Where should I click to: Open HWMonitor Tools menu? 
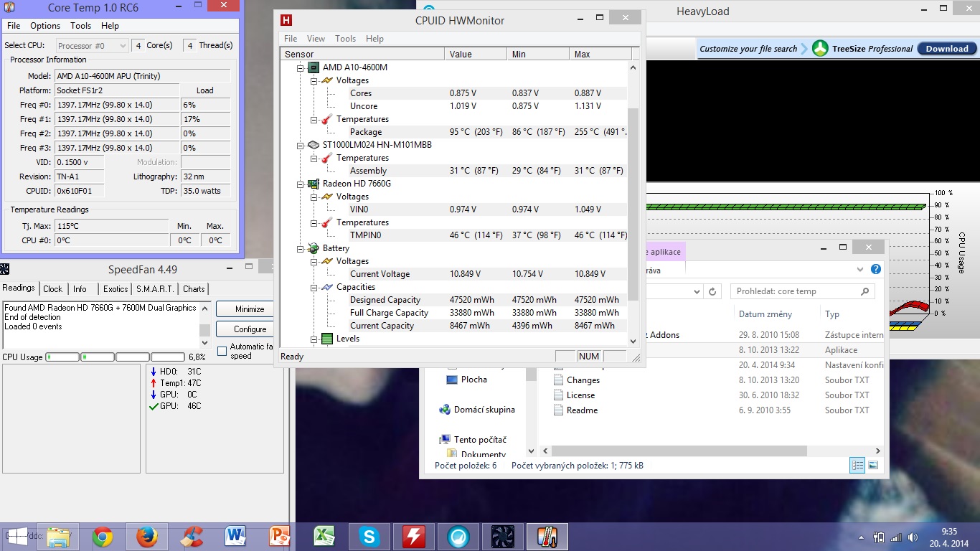(x=345, y=39)
